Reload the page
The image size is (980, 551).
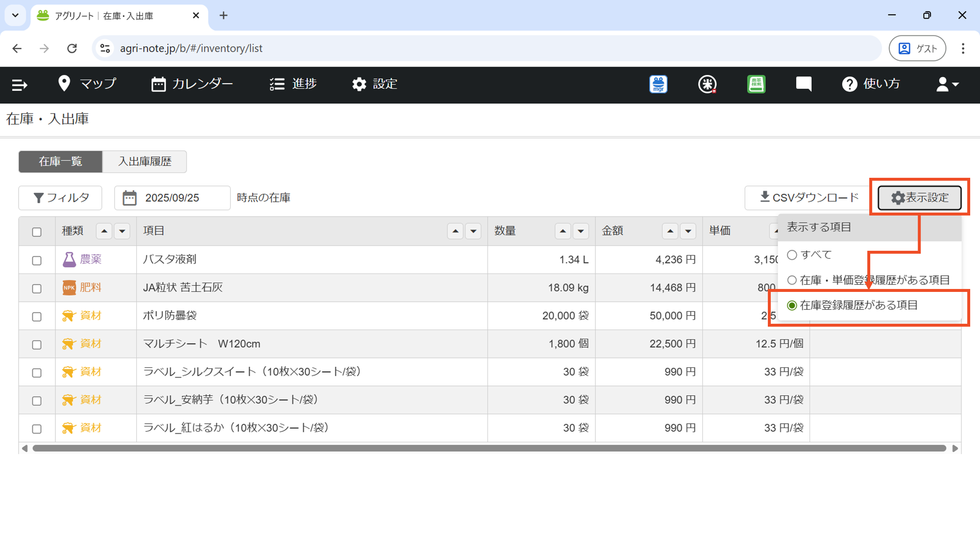tap(72, 48)
